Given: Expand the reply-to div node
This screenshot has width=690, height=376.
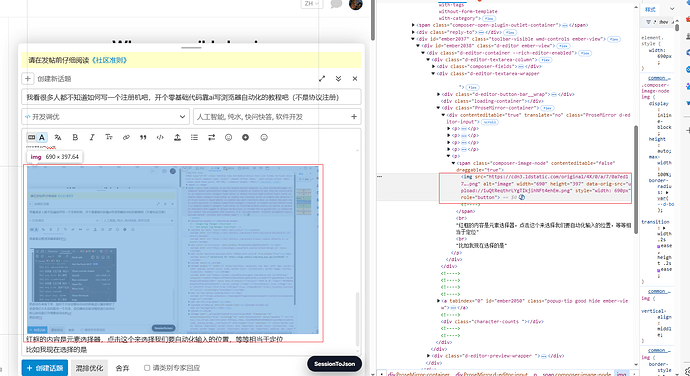Looking at the screenshot, I should (x=413, y=32).
